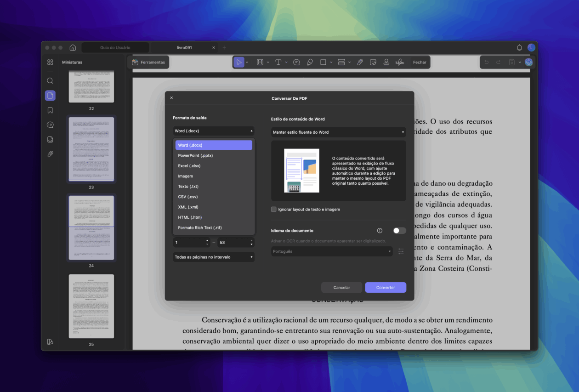Select the signature tool
This screenshot has width=579, height=392.
coord(400,62)
